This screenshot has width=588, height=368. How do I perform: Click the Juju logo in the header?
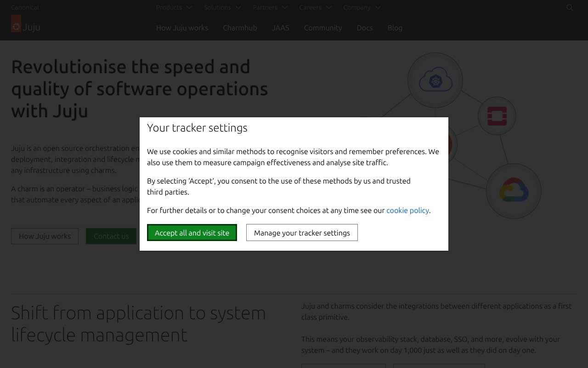point(25,27)
